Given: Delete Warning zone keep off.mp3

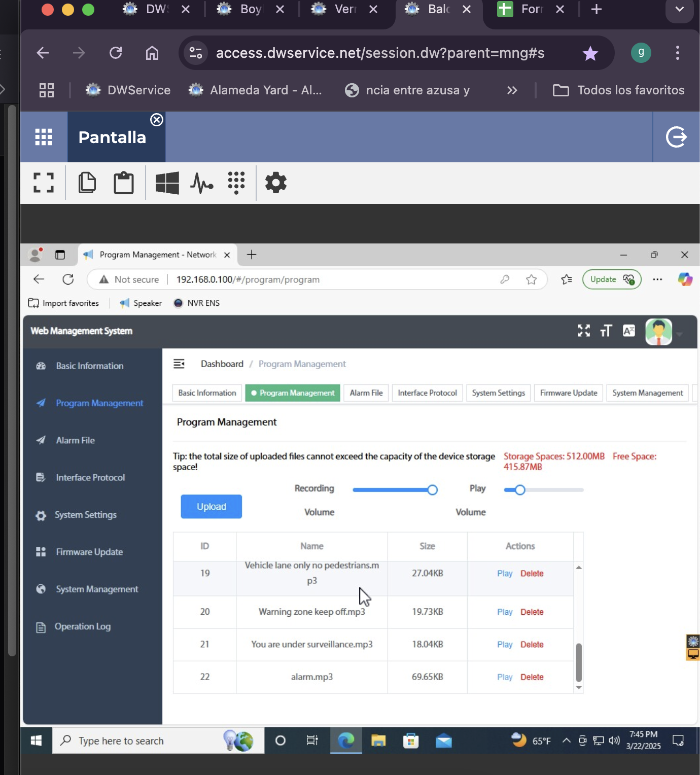Looking at the screenshot, I should click(x=532, y=612).
